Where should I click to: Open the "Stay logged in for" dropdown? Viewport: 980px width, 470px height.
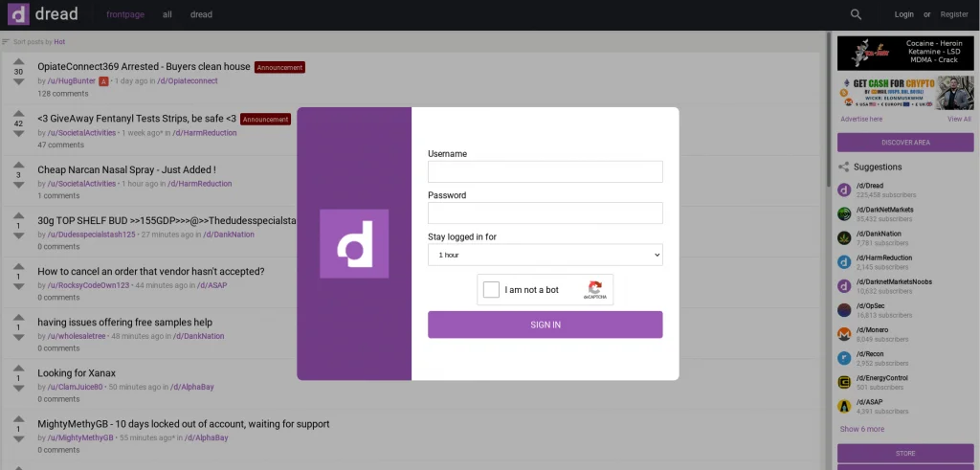click(x=545, y=256)
